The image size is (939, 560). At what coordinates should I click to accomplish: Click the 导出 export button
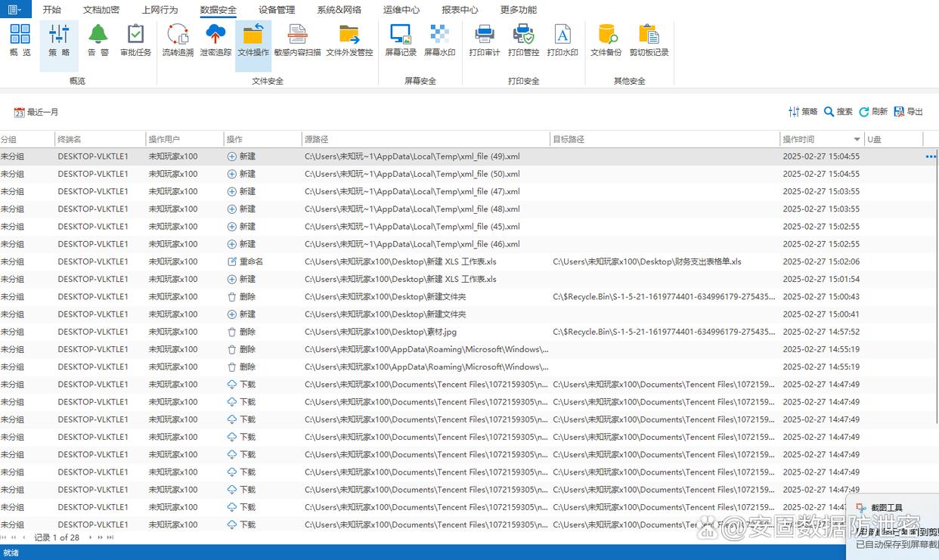909,112
